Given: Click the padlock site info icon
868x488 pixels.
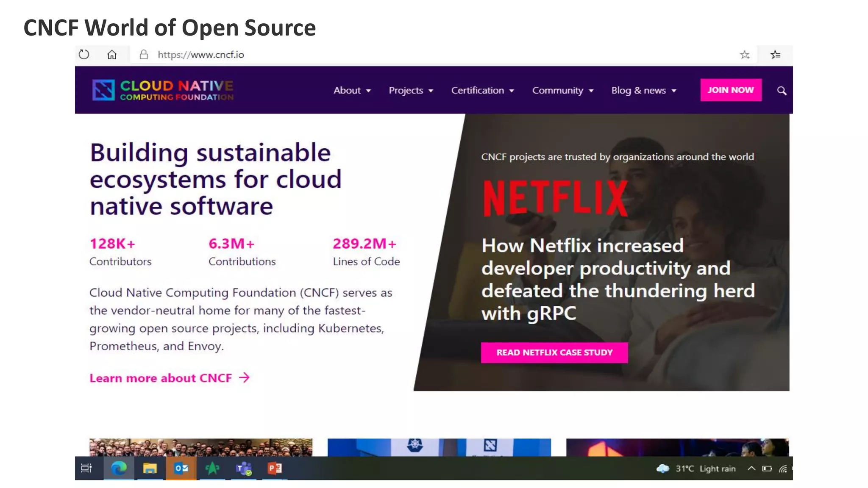Looking at the screenshot, I should point(144,55).
